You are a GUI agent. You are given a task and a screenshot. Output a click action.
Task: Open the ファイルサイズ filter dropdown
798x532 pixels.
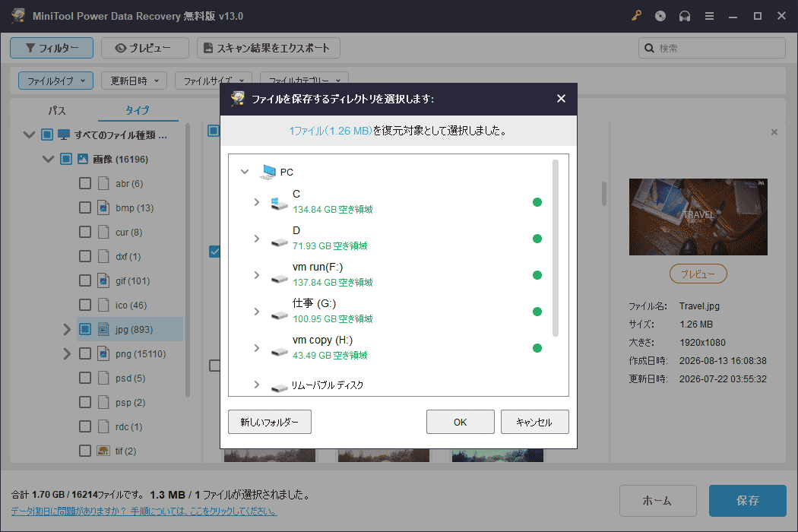pos(214,81)
